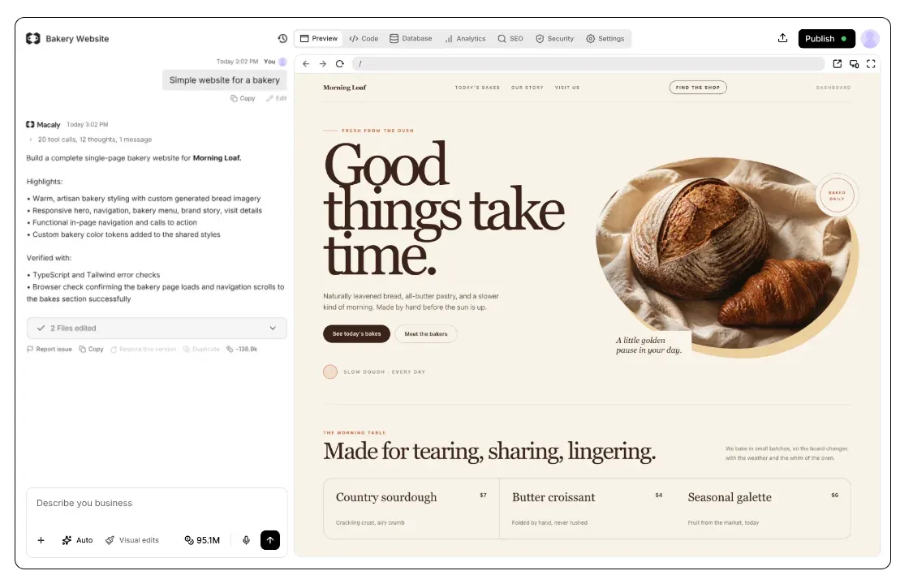The height and width of the screenshot is (588, 913).
Task: Restore this version of the project
Action: click(x=143, y=350)
